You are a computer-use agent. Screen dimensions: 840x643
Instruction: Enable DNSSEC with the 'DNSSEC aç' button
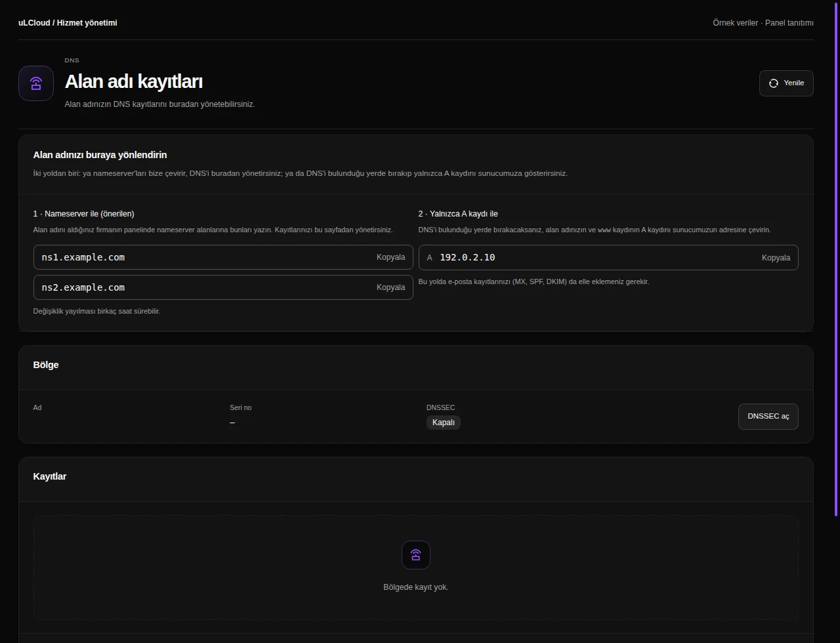point(768,416)
